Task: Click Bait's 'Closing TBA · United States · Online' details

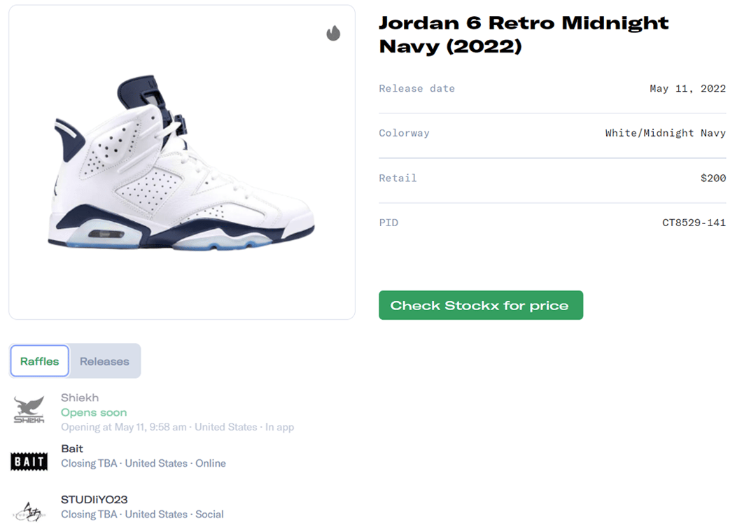Action: click(143, 463)
